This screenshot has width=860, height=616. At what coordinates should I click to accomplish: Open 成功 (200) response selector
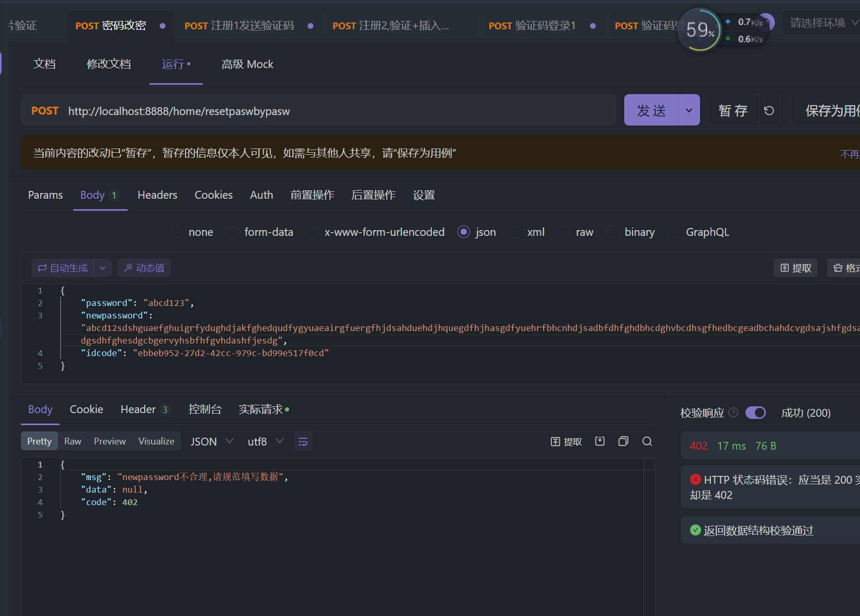click(806, 413)
